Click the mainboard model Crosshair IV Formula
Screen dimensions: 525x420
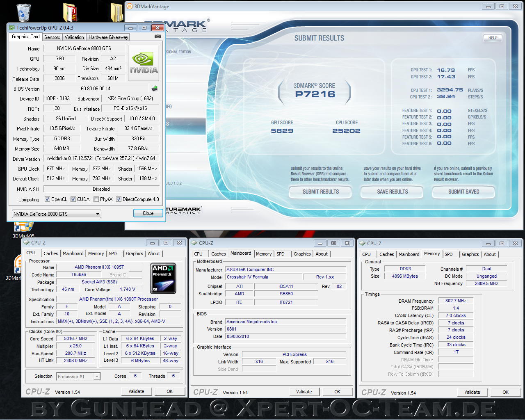click(264, 277)
